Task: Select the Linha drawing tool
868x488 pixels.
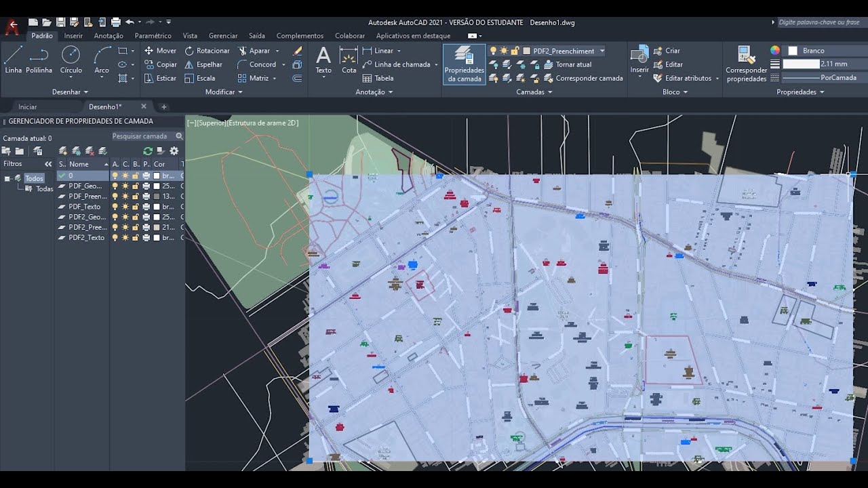Action: [13, 60]
